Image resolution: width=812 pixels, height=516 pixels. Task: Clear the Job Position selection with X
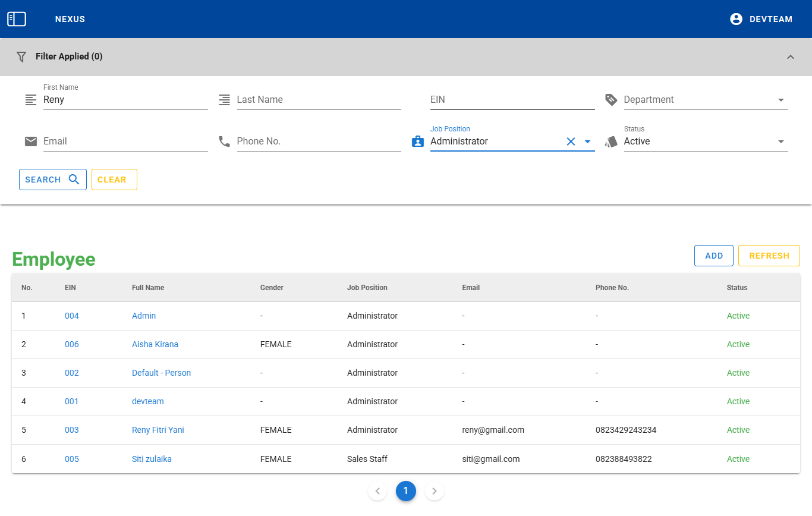click(x=571, y=141)
